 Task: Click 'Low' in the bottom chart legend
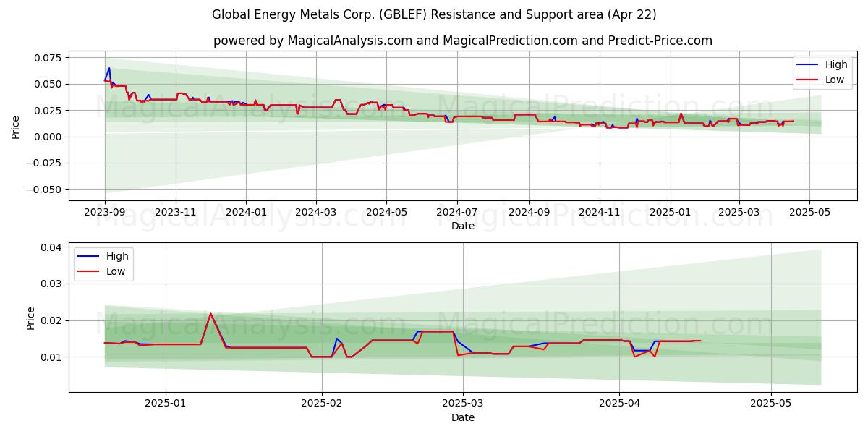pos(116,271)
